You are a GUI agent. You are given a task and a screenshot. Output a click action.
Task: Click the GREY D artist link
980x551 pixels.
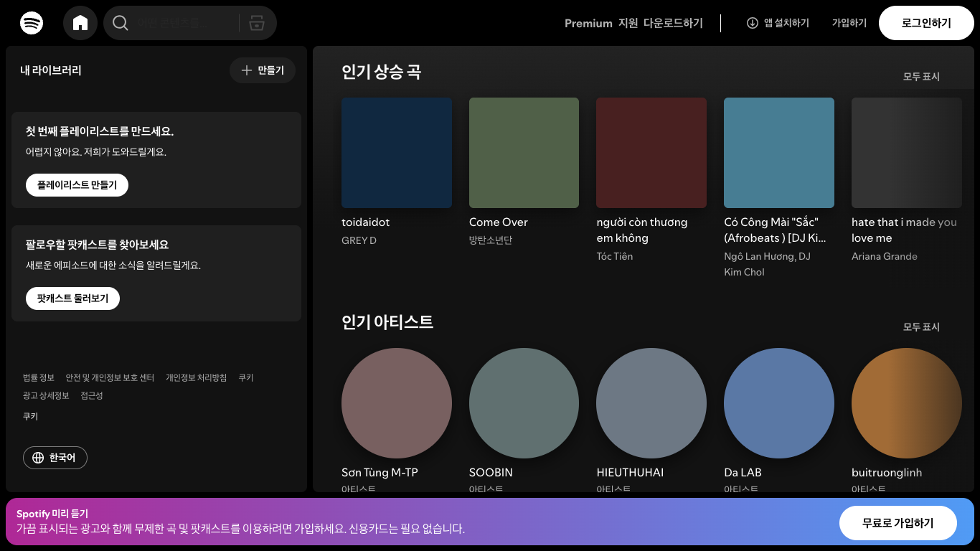pyautogui.click(x=359, y=240)
